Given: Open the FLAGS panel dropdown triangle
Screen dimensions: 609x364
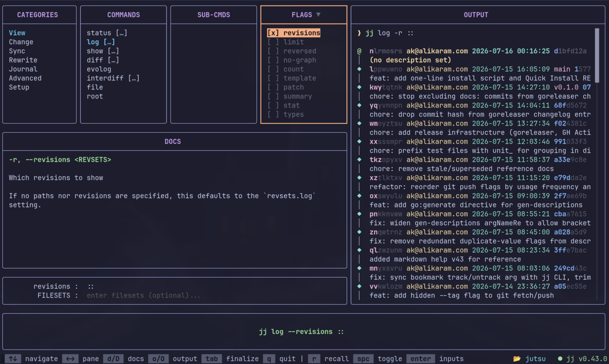Looking at the screenshot, I should click(318, 15).
